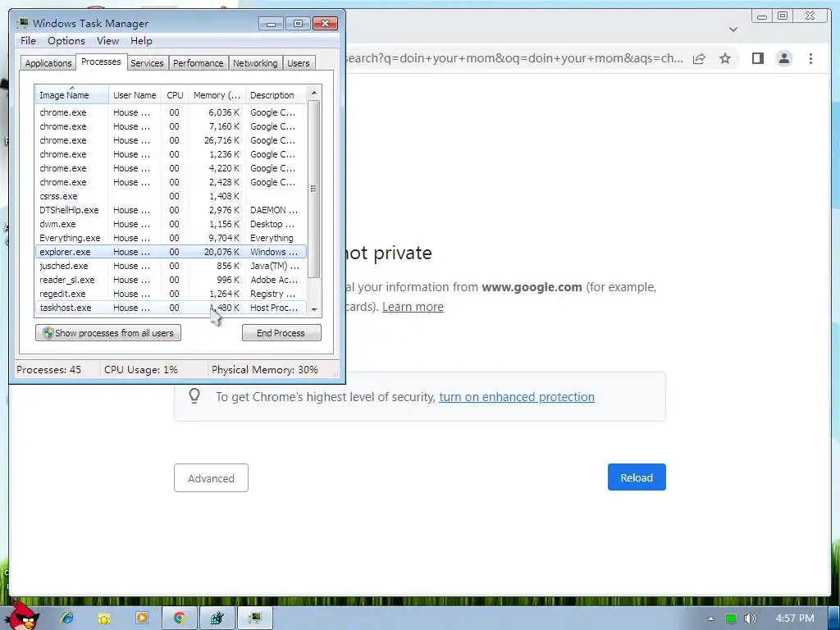
Task: Select the chrome.exe row using 7,160 K
Action: [171, 126]
